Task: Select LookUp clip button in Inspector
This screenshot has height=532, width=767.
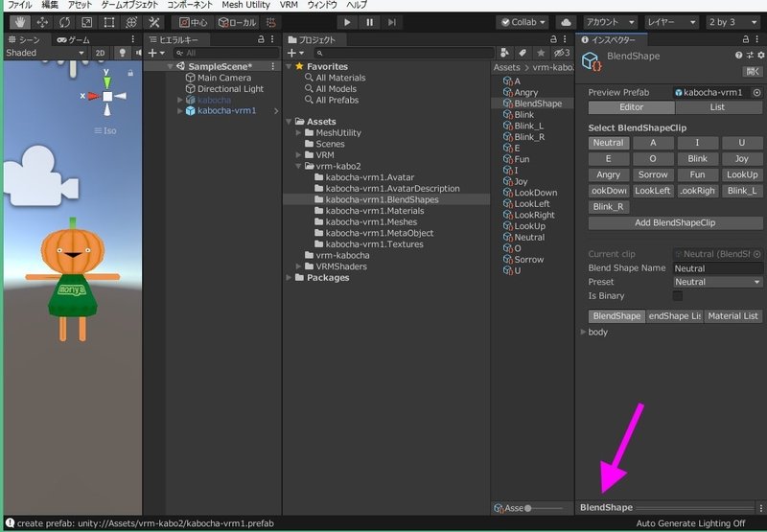Action: (741, 175)
